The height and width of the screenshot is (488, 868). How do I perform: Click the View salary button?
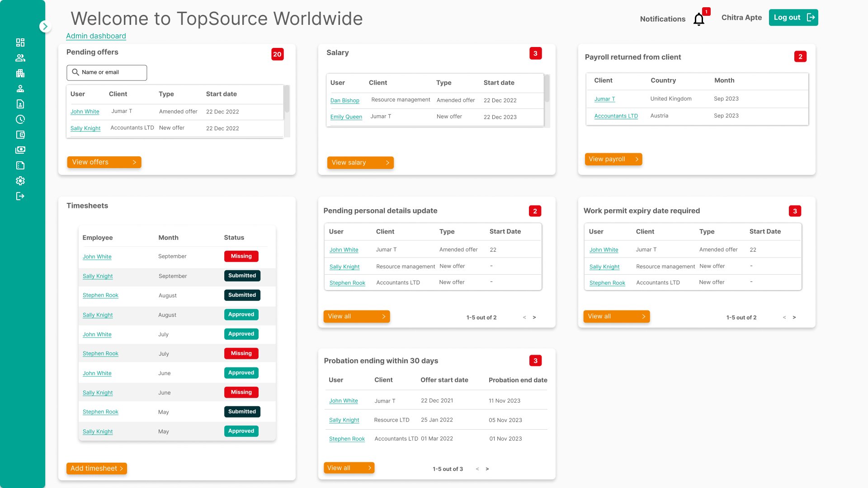click(x=360, y=163)
